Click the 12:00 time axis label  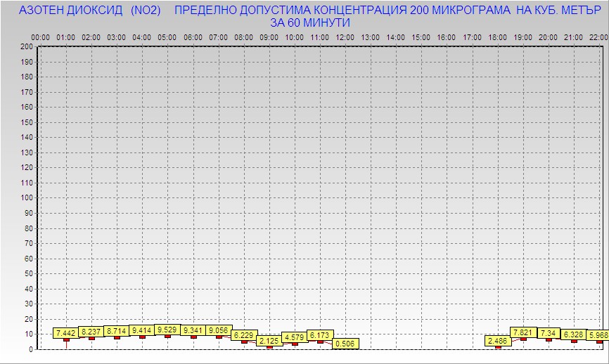point(345,37)
